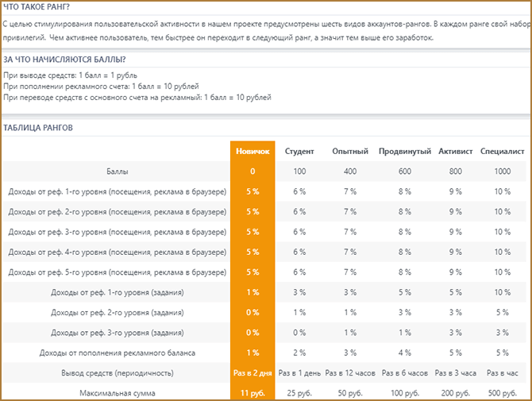532x401 pixels.
Task: Click row label 'Доходы от реф. 3-го уровня (задания)'
Action: [x=117, y=333]
